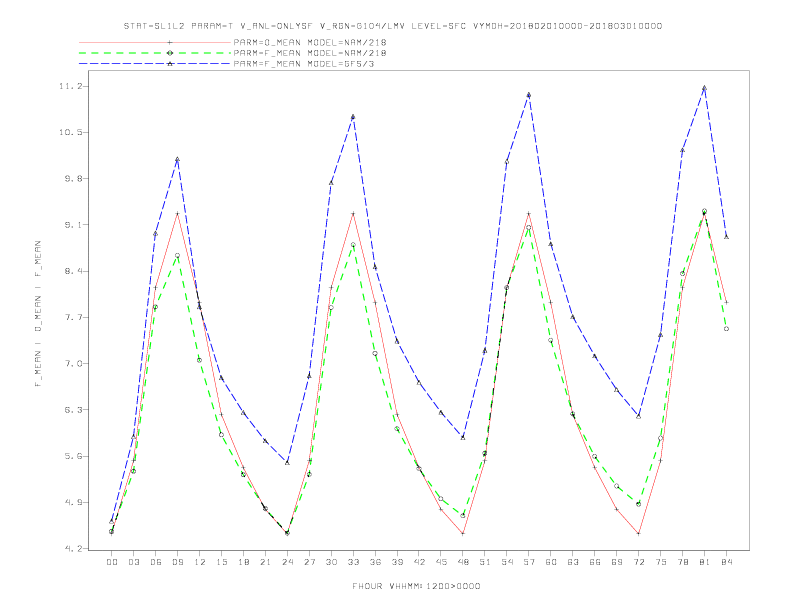Screen dimensions: 792x612
Task: Click y-axis tick label 11.2
Action: (x=70, y=86)
